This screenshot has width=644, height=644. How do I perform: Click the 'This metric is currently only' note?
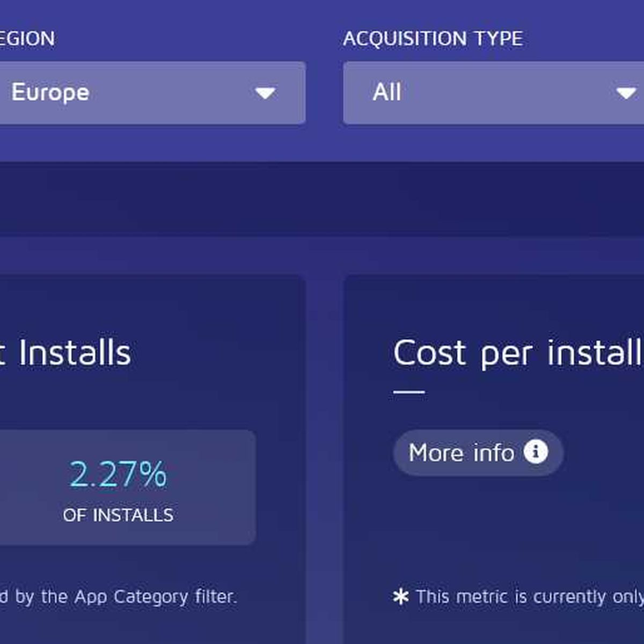click(530, 597)
